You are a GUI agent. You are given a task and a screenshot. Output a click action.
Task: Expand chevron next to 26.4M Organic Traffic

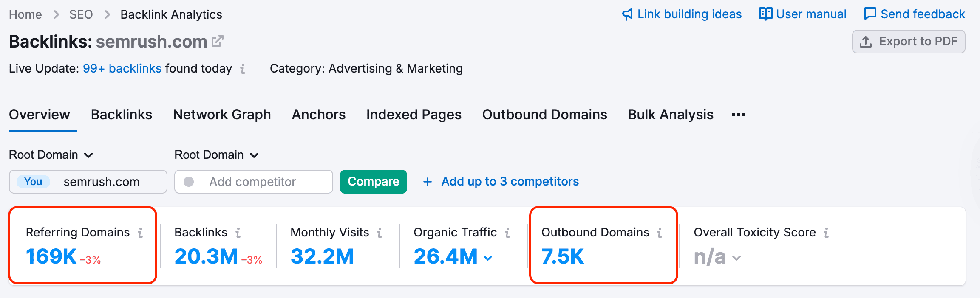pyautogui.click(x=488, y=258)
